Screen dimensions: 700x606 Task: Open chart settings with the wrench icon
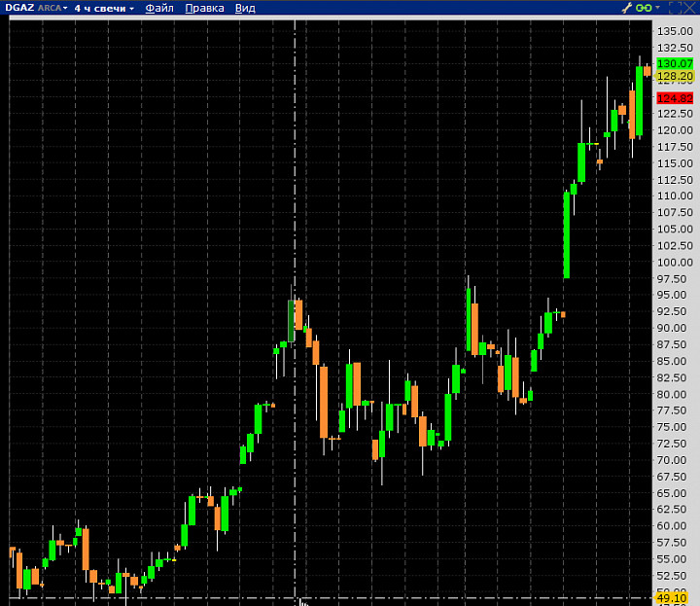627,8
